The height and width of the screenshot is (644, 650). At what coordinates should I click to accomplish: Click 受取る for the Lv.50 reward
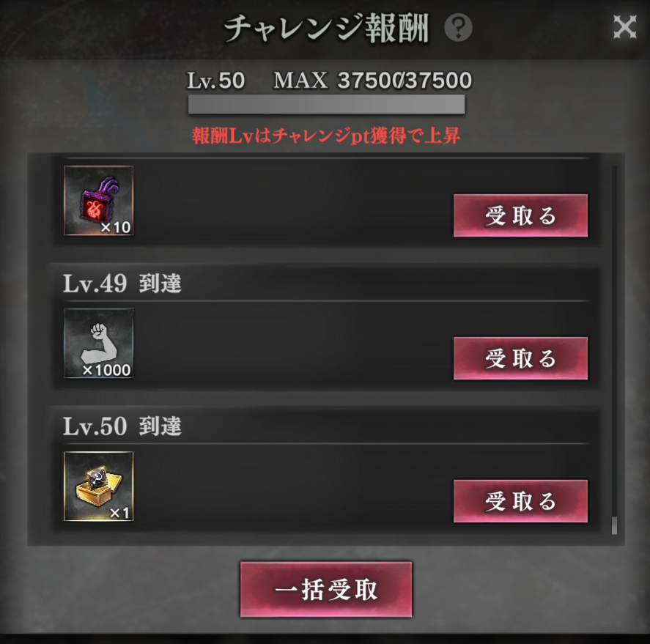click(520, 501)
